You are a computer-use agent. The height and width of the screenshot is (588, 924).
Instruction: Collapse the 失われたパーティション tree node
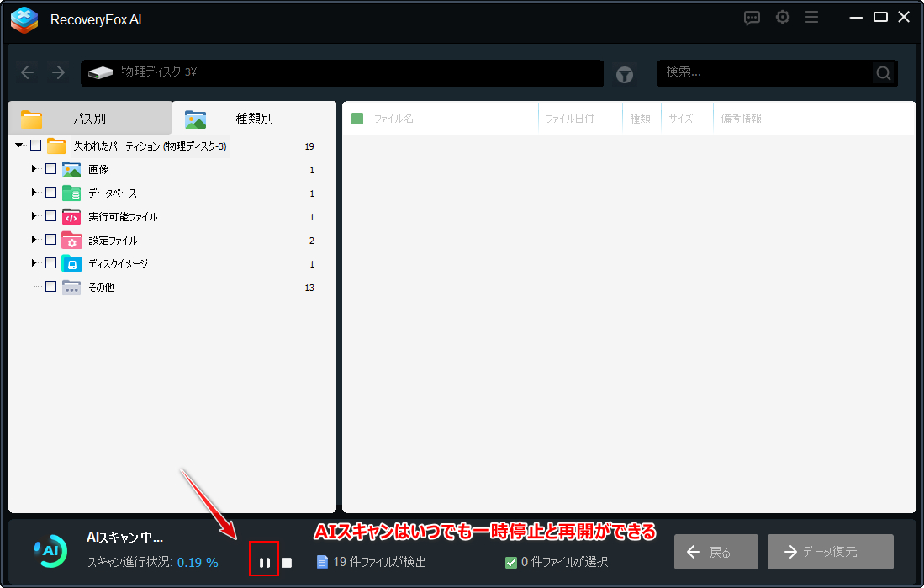[x=18, y=145]
